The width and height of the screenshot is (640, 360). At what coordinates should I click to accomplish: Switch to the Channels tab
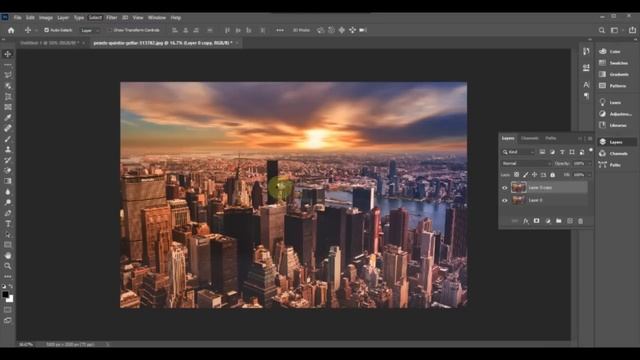pyautogui.click(x=530, y=138)
